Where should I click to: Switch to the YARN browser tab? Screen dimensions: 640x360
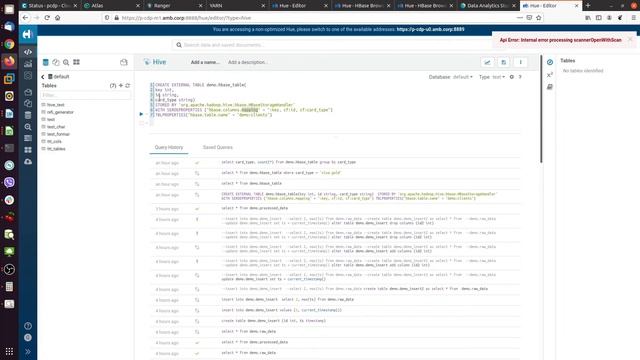238,6
